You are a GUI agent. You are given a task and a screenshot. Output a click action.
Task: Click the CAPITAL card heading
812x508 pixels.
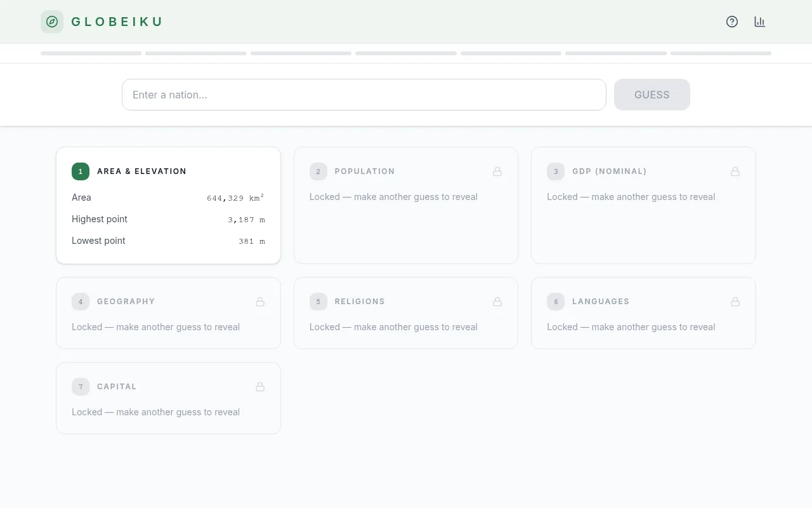pyautogui.click(x=117, y=387)
